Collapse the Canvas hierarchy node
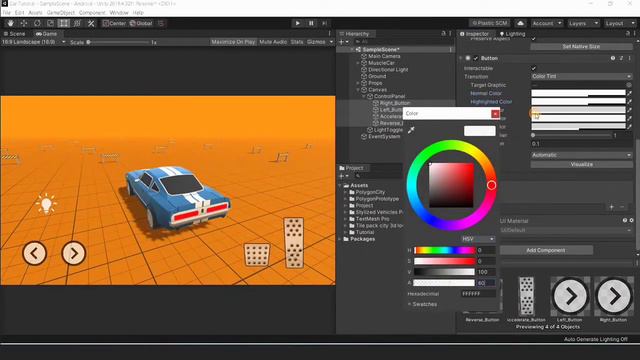The height and width of the screenshot is (360, 640). (358, 90)
